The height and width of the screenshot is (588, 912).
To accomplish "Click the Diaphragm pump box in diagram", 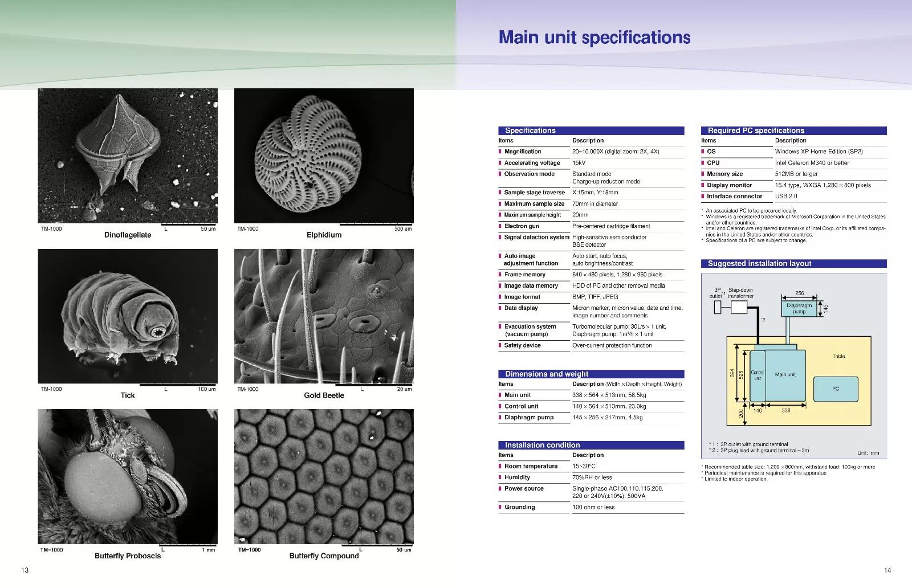I will (799, 308).
